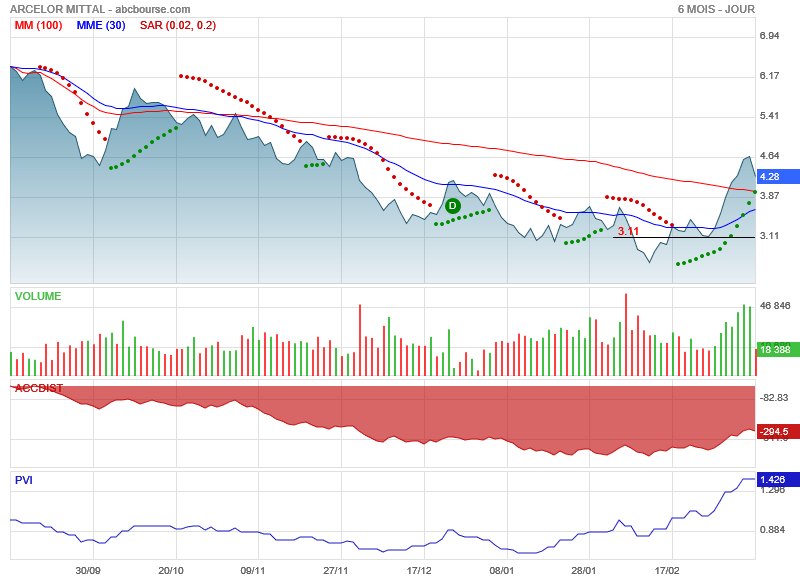800x580 pixels.
Task: Click the 6.17 price axis label
Action: point(769,75)
